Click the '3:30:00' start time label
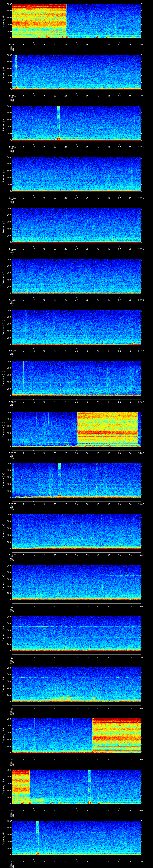 pos(12,861)
